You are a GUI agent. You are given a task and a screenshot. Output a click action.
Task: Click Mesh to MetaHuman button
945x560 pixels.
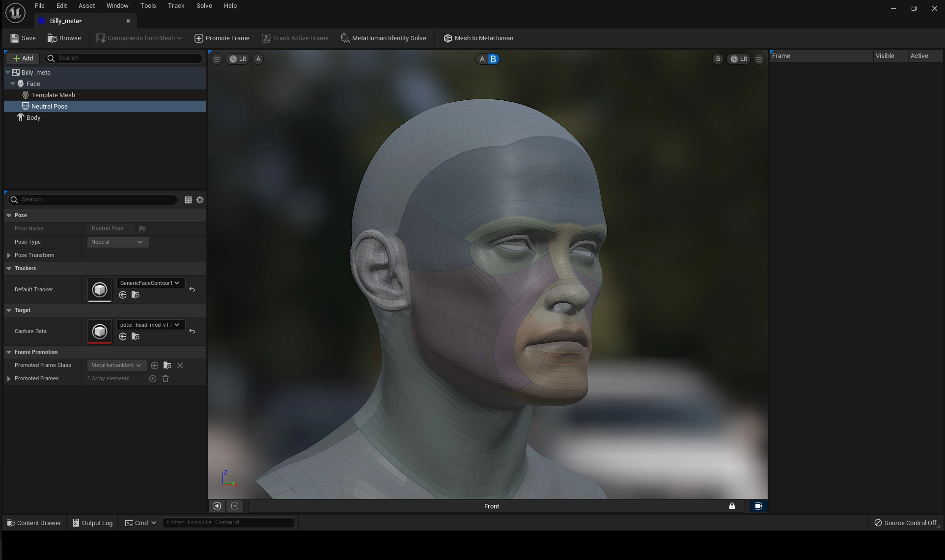pyautogui.click(x=478, y=38)
